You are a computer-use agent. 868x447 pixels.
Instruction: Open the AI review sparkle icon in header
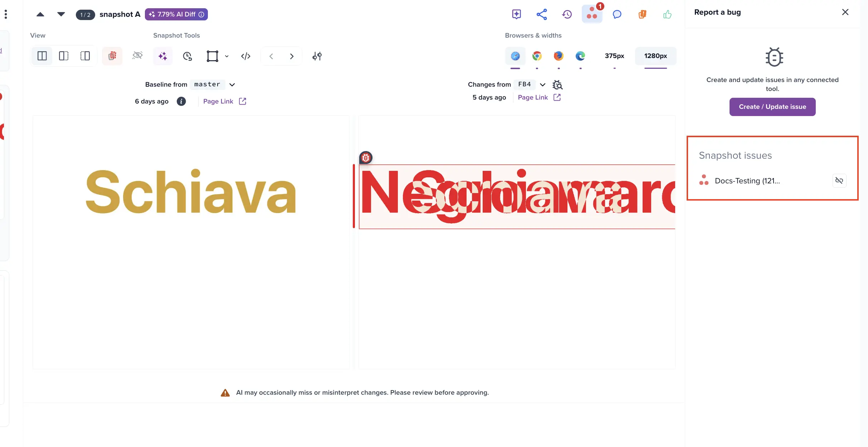516,14
